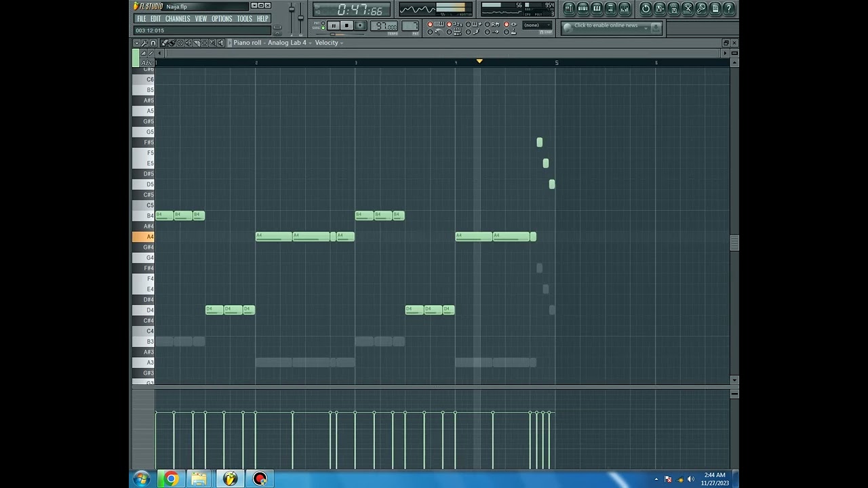Toggle the portamento slash icon
The image size is (868, 488).
click(x=151, y=53)
